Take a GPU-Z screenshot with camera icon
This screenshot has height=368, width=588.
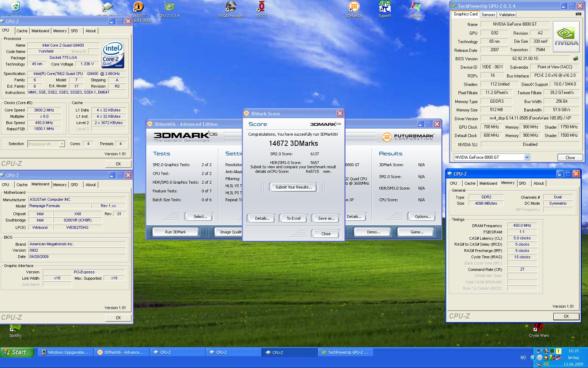(x=578, y=14)
